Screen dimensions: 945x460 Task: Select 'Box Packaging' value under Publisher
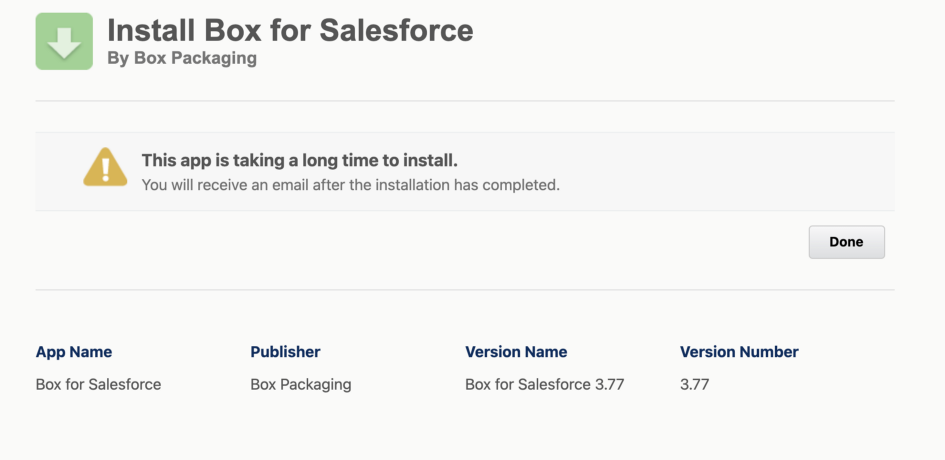click(x=301, y=384)
